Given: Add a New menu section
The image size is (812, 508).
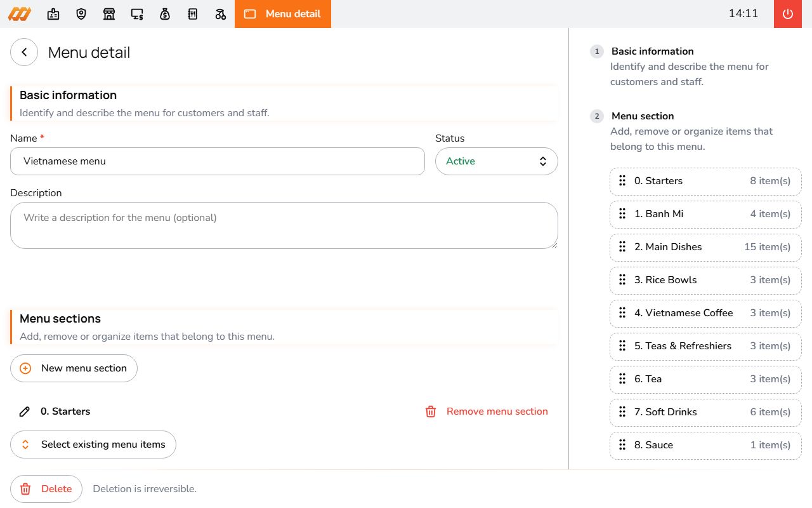Looking at the screenshot, I should (x=74, y=368).
